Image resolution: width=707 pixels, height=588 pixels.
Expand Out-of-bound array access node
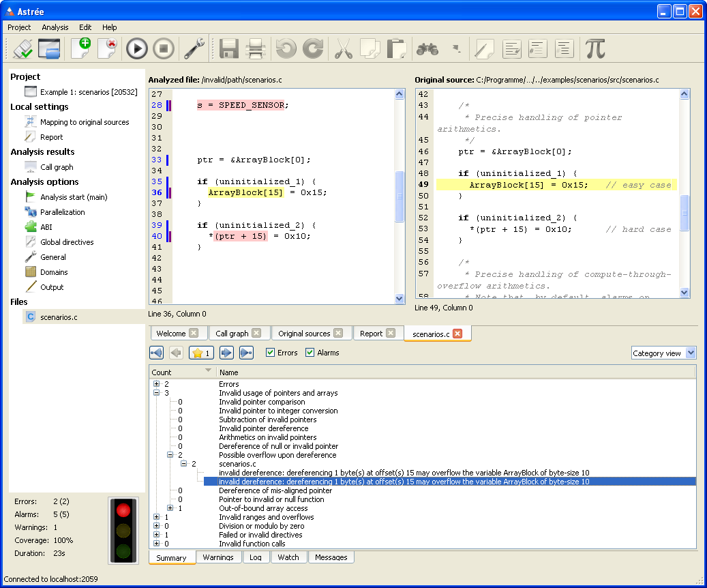pos(170,508)
